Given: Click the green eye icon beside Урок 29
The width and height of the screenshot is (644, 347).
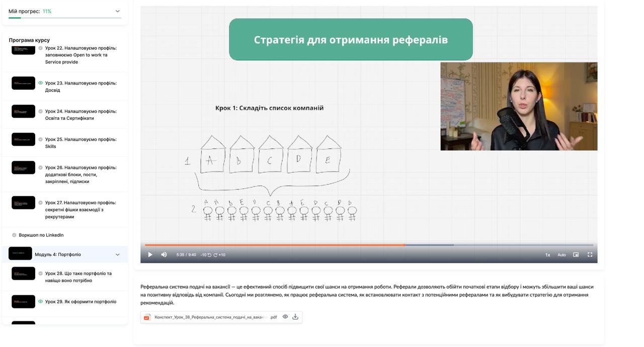Looking at the screenshot, I should (x=41, y=302).
